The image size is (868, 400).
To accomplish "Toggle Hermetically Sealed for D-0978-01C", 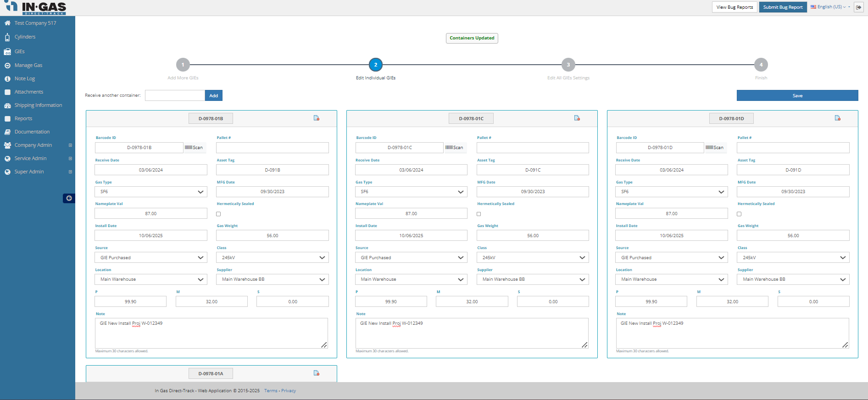I will pos(479,214).
